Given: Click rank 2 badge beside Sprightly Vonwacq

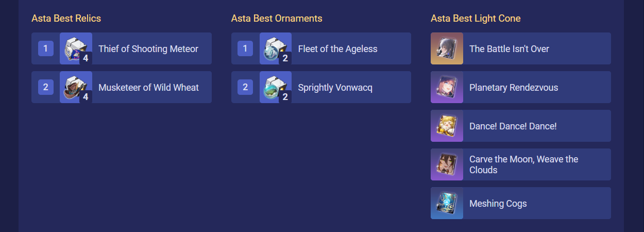Looking at the screenshot, I should pyautogui.click(x=245, y=87).
